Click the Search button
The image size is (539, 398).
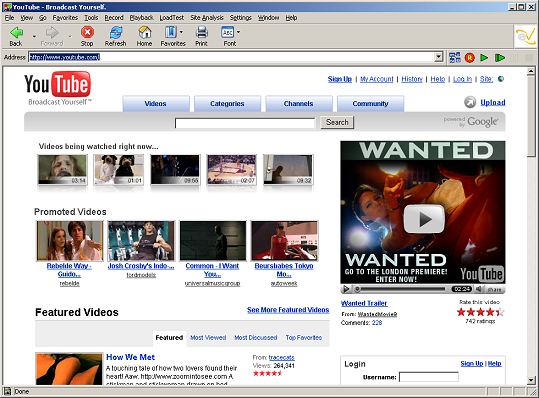click(x=337, y=122)
